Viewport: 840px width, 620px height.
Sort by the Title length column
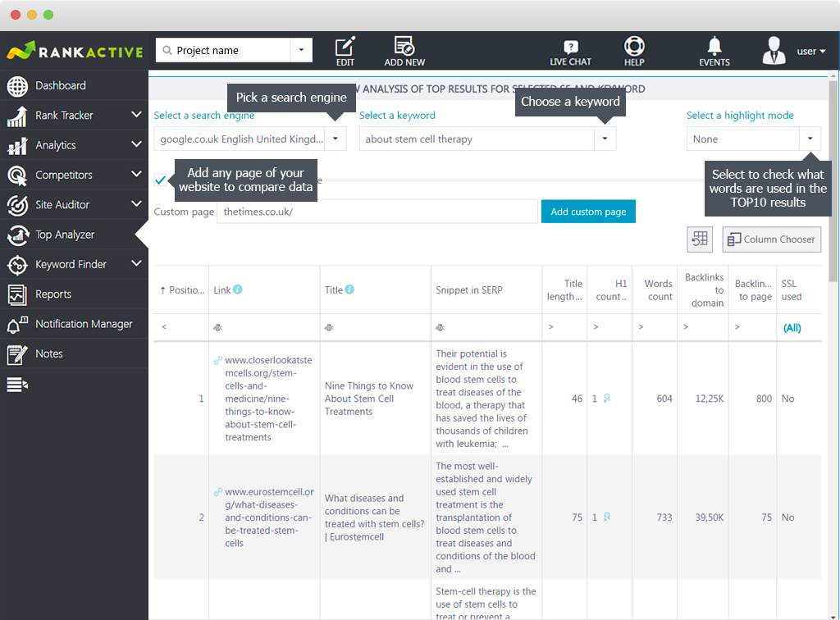click(x=564, y=290)
